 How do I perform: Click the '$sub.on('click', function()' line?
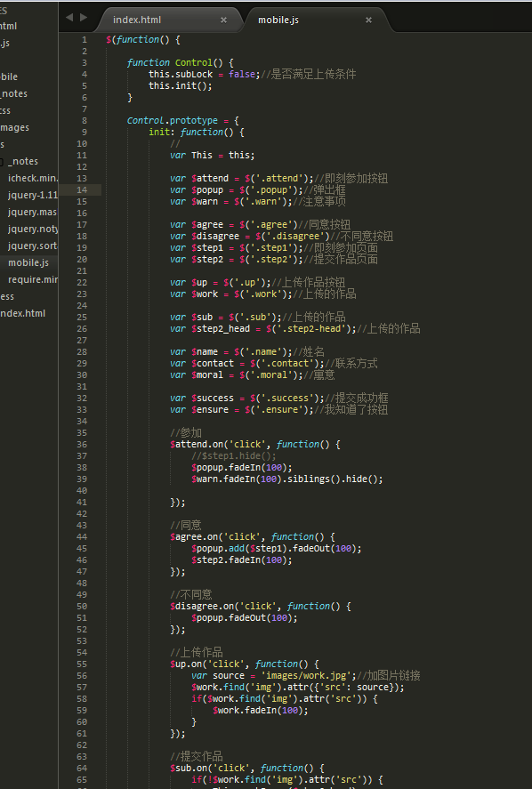coord(247,769)
